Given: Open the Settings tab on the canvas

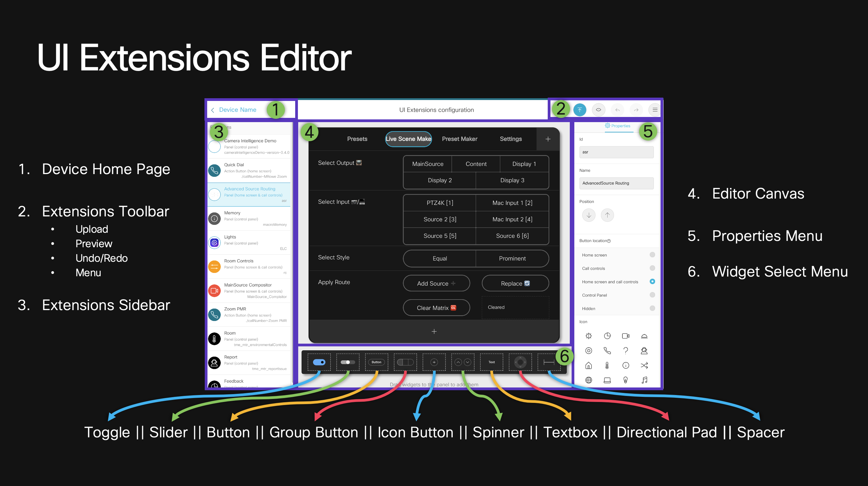Looking at the screenshot, I should pos(511,139).
